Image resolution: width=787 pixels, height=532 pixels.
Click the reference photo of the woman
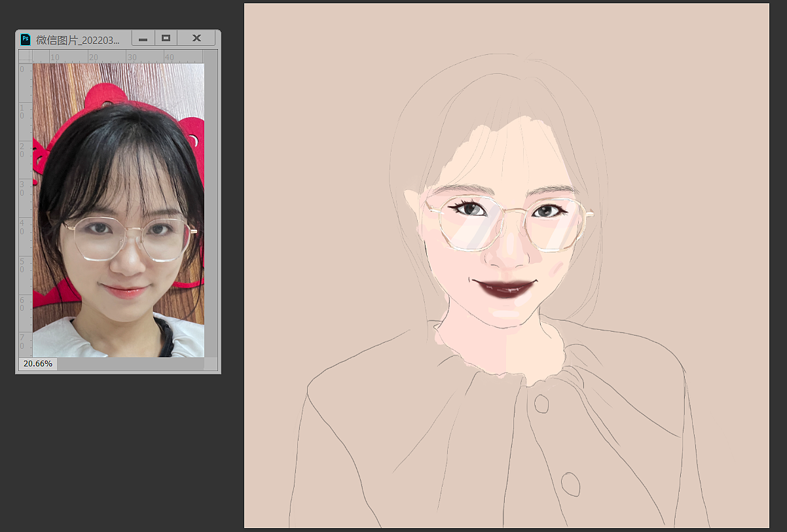(x=119, y=210)
